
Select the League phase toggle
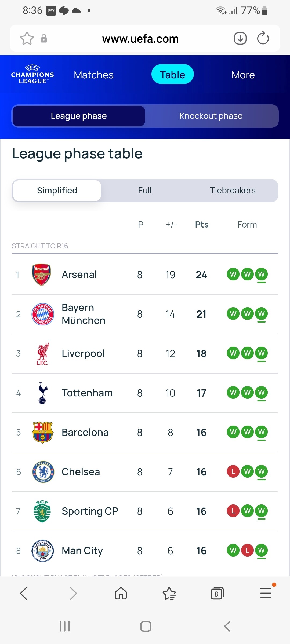point(79,116)
